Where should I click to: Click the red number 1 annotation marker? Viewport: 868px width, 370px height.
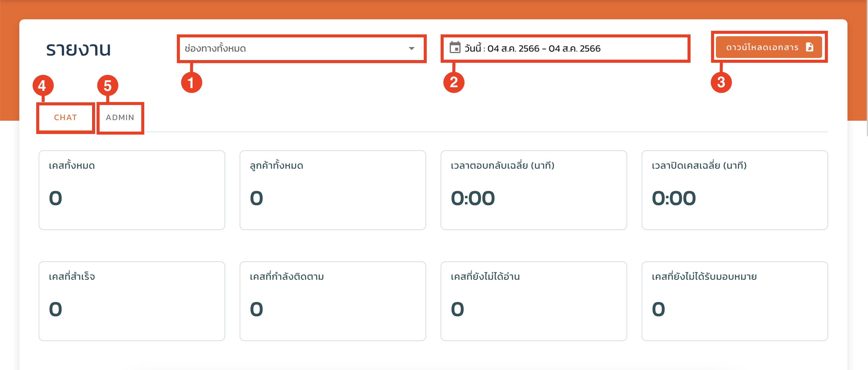191,83
